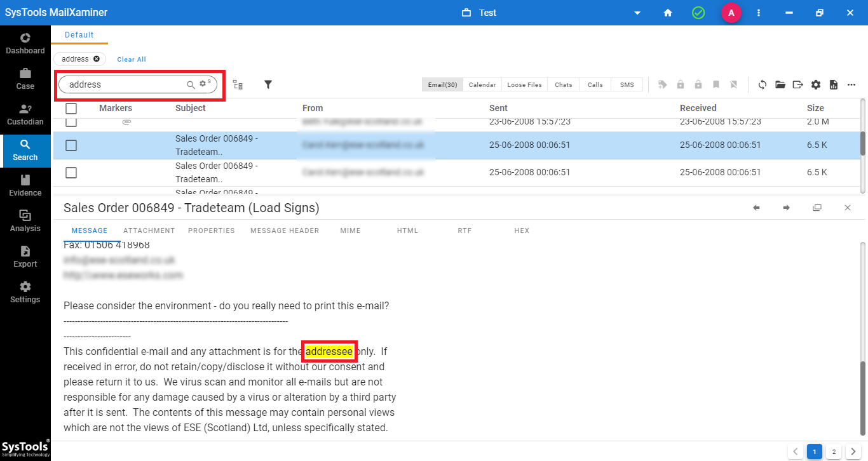Open search settings gear in search box
Screen dimensions: 868x461
[204, 84]
